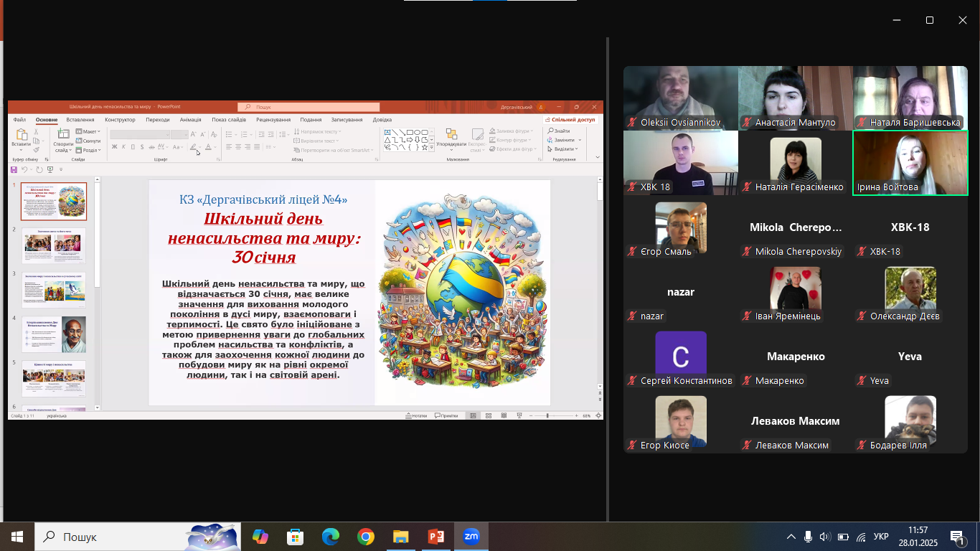
Task: Click the Cut scissors icon
Action: (36, 131)
